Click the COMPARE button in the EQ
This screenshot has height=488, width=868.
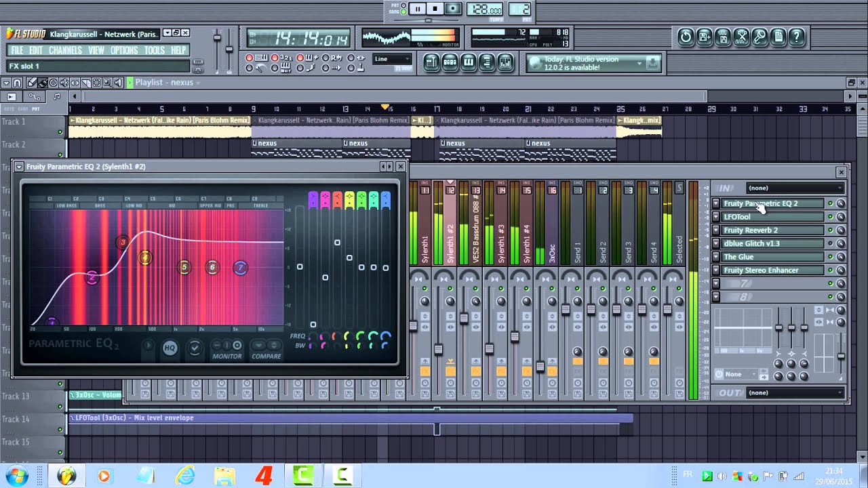coord(266,356)
